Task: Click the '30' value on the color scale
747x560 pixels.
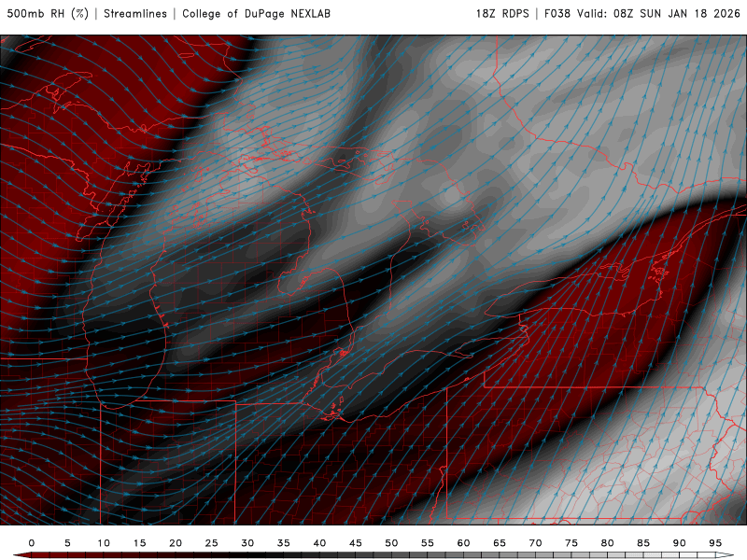Action: point(247,543)
